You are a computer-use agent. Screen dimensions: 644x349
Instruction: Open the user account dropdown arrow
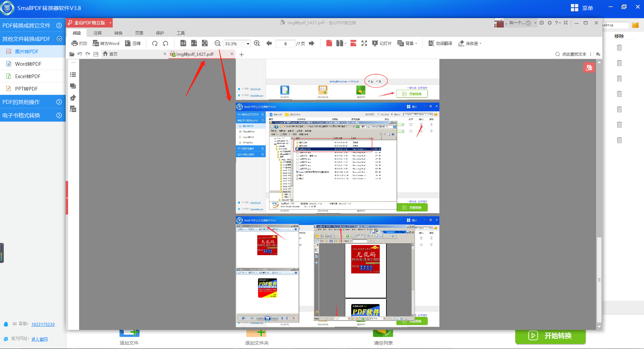(x=535, y=23)
